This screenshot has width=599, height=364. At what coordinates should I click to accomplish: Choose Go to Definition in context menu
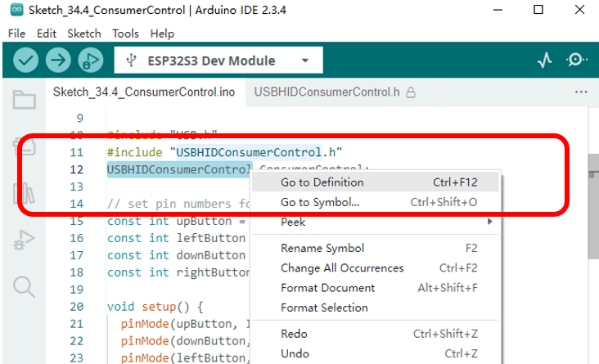[x=376, y=182]
